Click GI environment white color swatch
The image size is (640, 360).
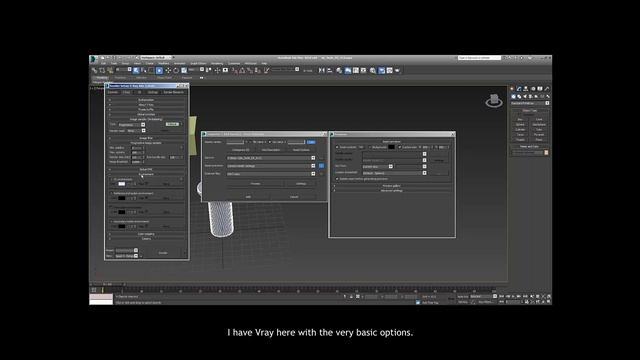click(122, 184)
